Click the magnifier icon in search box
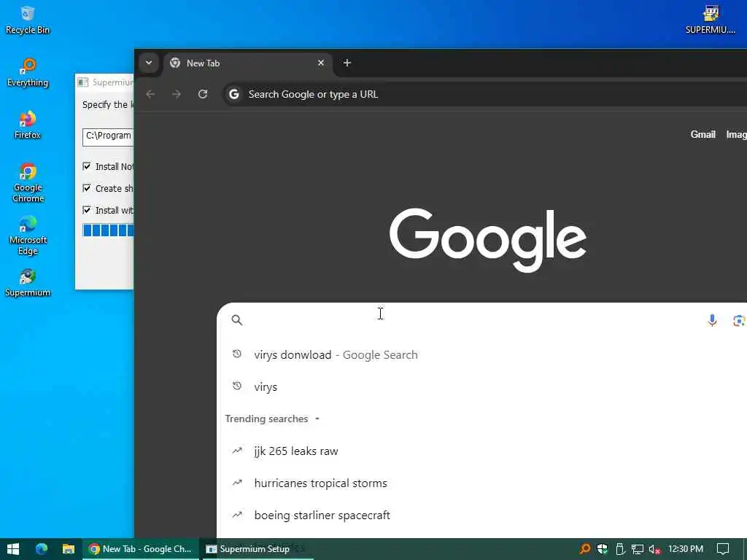 [237, 320]
